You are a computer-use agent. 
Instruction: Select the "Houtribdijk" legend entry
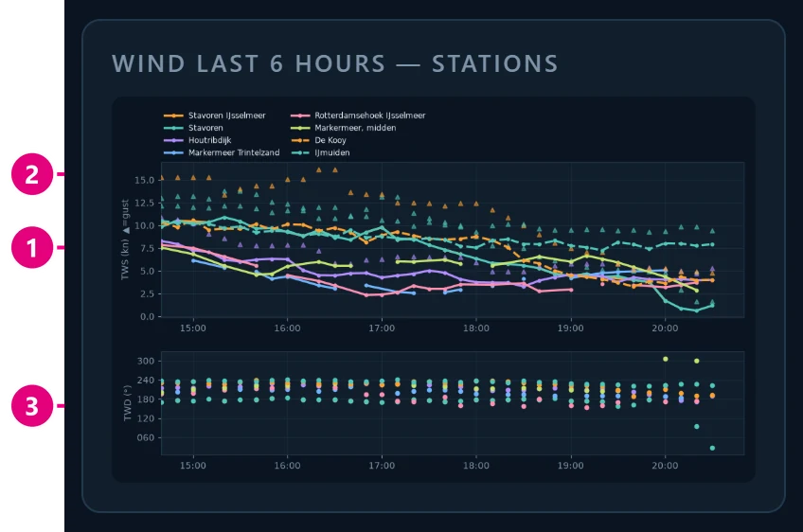[x=210, y=140]
